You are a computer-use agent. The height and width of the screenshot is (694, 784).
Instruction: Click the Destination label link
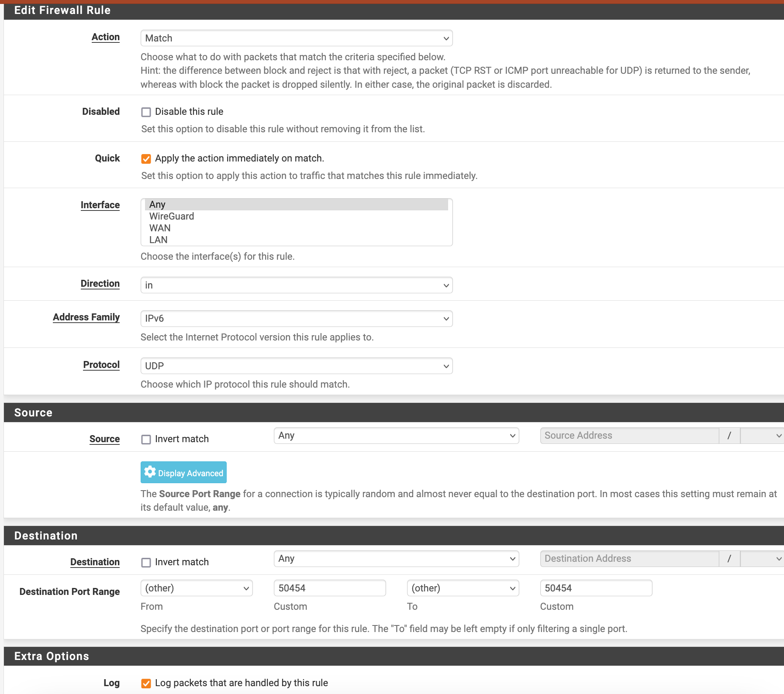[x=95, y=562]
